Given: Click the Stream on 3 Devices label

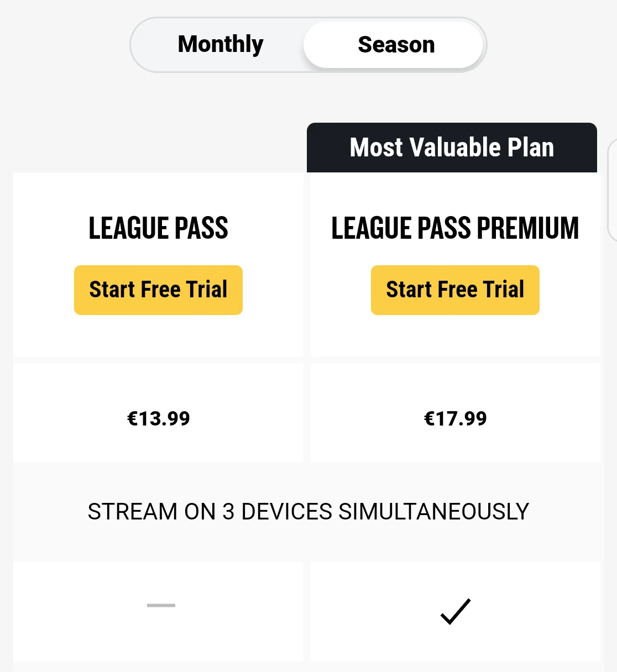Looking at the screenshot, I should point(308,512).
